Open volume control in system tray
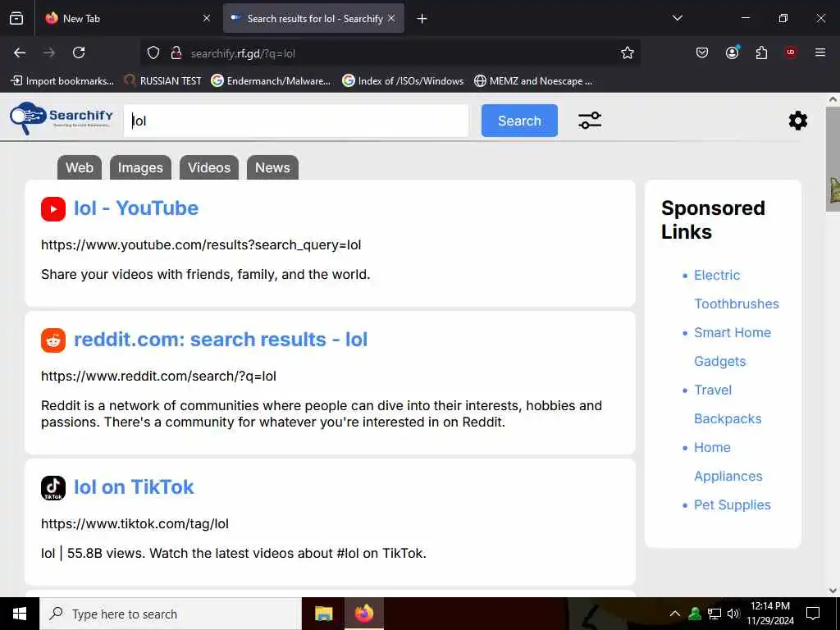The height and width of the screenshot is (630, 840). pyautogui.click(x=733, y=614)
